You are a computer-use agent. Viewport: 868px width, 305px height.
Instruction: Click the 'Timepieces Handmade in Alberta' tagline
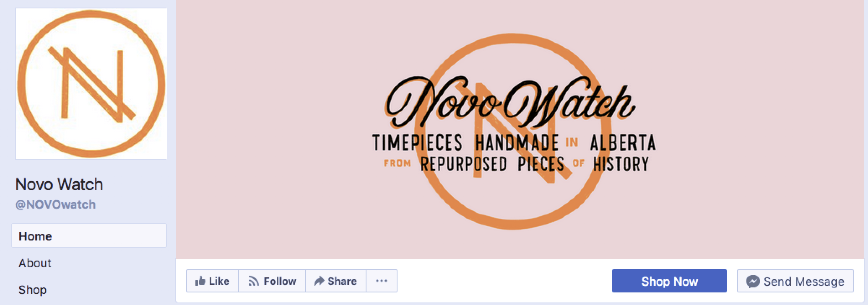pyautogui.click(x=514, y=143)
